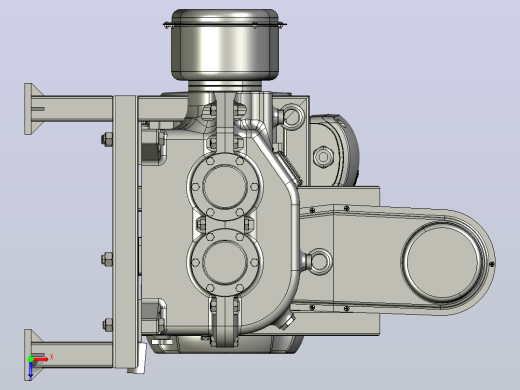This screenshot has width=520, height=390.
Task: Click the "X" axis label
Action: click(51, 357)
